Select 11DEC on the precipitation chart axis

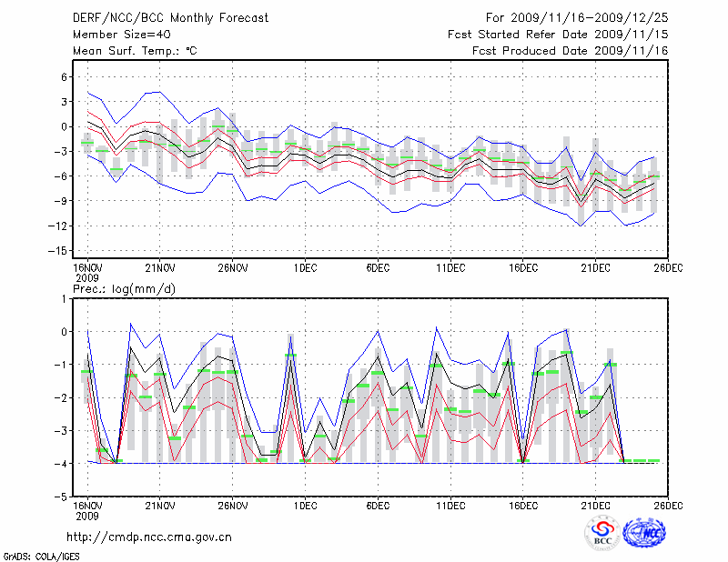450,506
